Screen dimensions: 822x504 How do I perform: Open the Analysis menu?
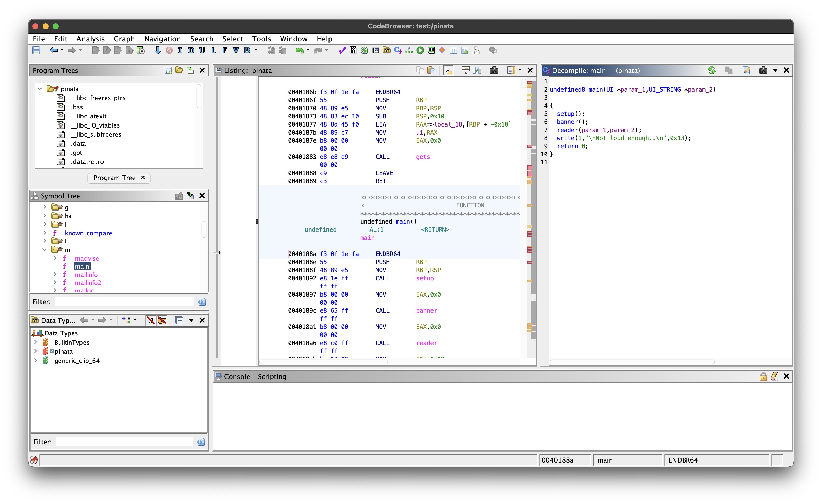pos(90,39)
